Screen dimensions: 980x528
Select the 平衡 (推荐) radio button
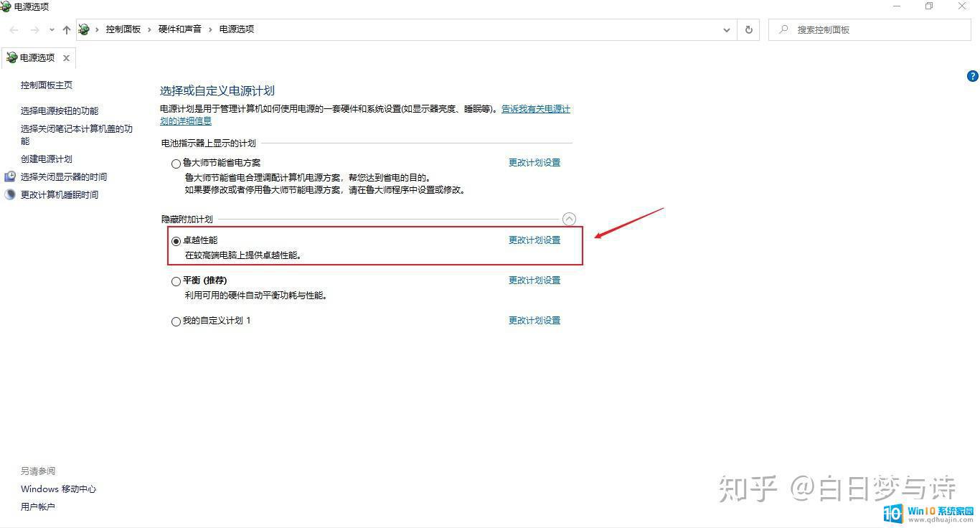coord(176,281)
